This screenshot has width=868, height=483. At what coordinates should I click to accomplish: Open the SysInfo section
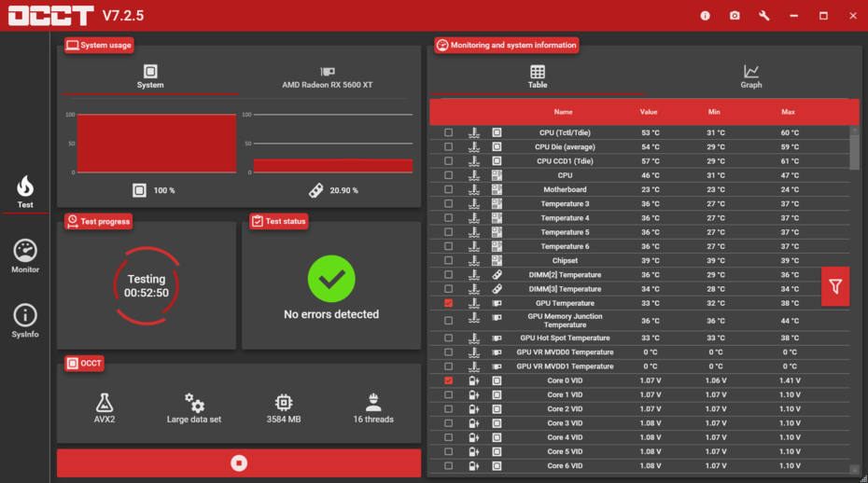[25, 321]
